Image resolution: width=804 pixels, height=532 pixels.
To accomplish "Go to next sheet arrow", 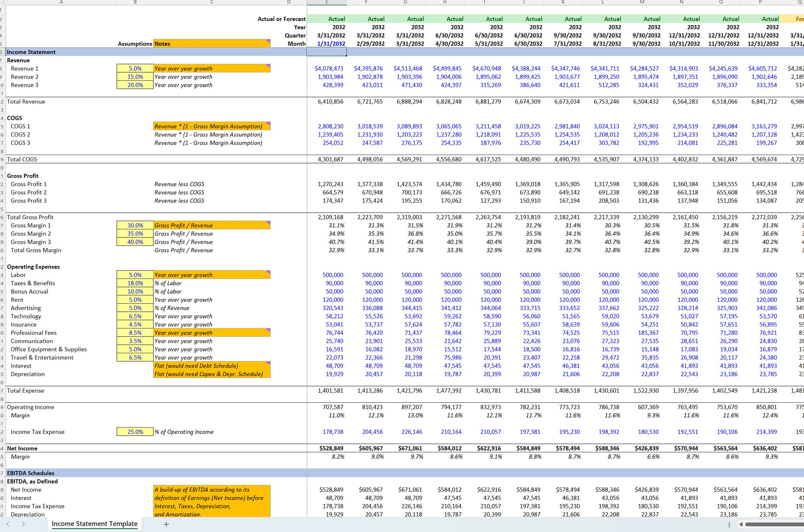I will [23, 524].
